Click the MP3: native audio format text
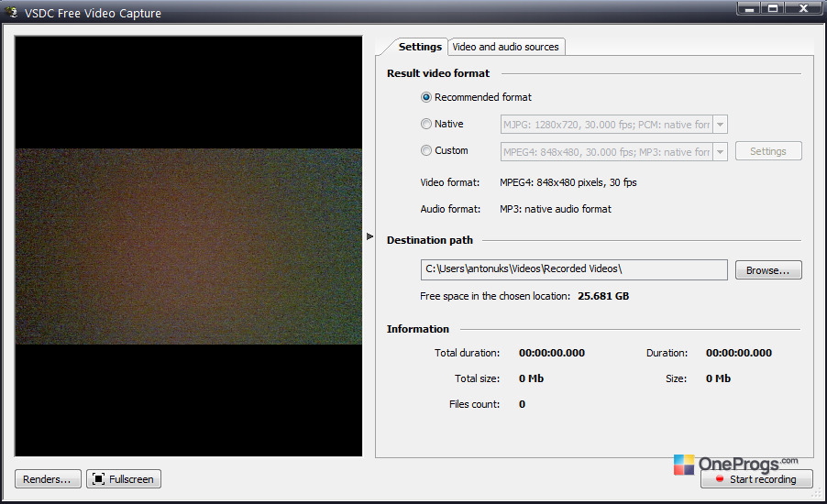Viewport: 827px width, 504px height. click(556, 209)
